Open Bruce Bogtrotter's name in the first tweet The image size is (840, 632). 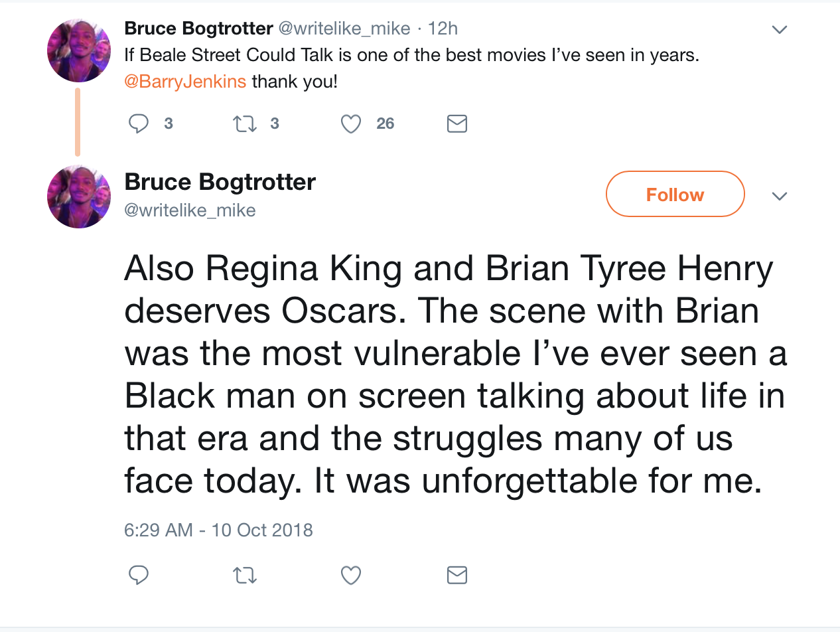tap(198, 29)
